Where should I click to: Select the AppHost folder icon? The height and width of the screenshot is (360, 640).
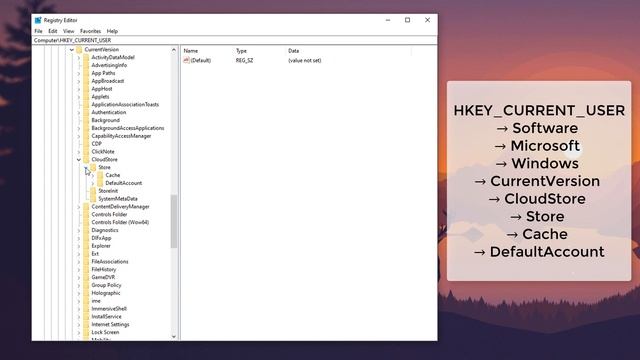86,89
